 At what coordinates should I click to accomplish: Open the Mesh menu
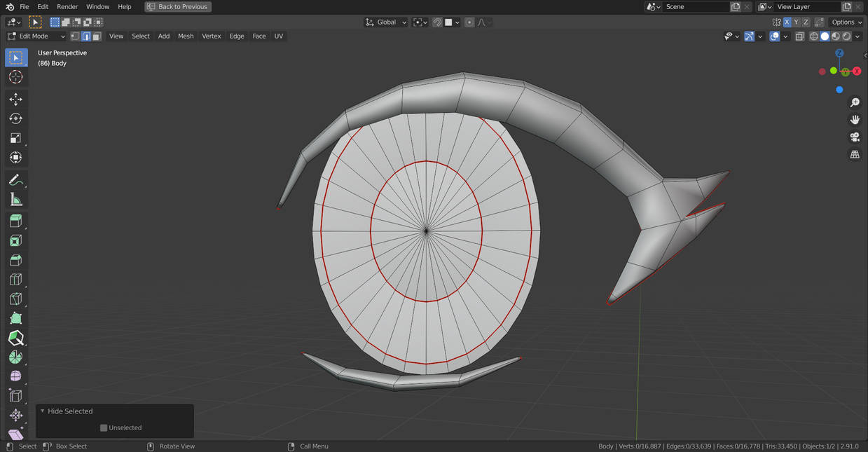click(x=186, y=36)
